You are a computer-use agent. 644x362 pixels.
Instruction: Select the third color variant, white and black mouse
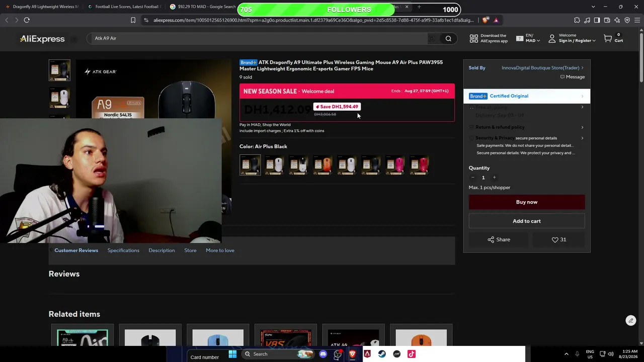pyautogui.click(x=298, y=165)
